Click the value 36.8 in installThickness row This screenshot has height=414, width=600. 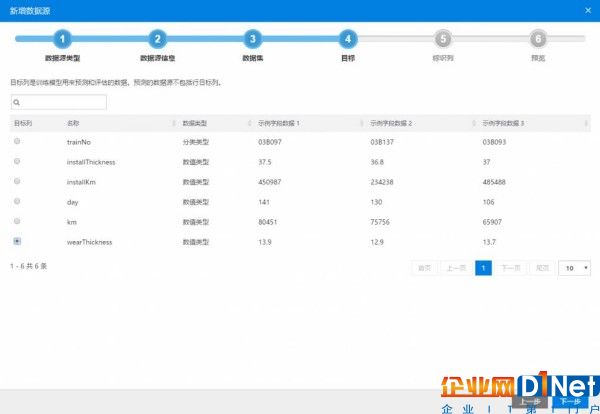tap(377, 162)
